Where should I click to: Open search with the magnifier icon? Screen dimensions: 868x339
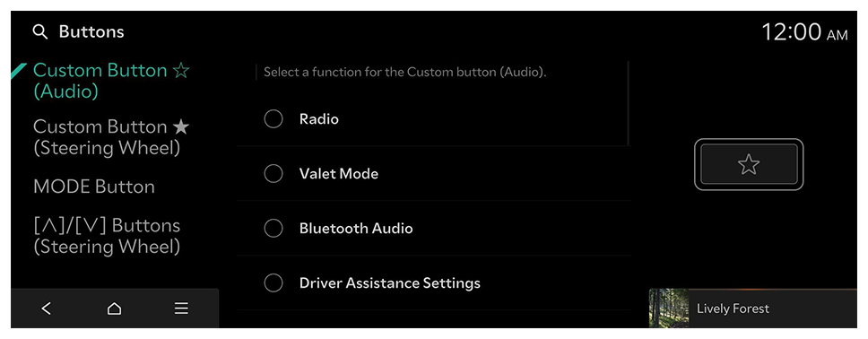(x=39, y=32)
